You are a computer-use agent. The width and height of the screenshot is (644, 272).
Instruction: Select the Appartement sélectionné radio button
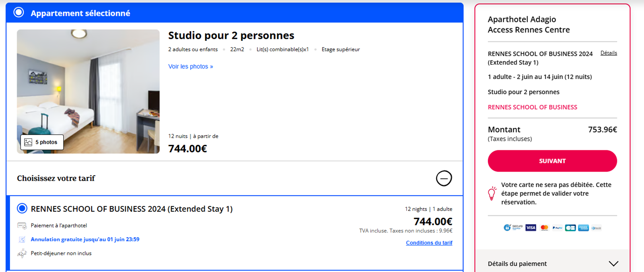coord(18,12)
